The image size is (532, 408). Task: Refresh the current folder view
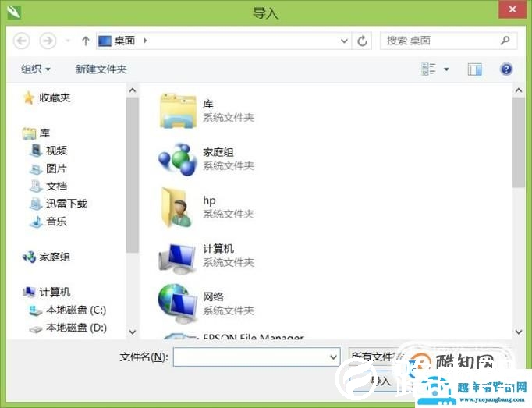[x=363, y=41]
